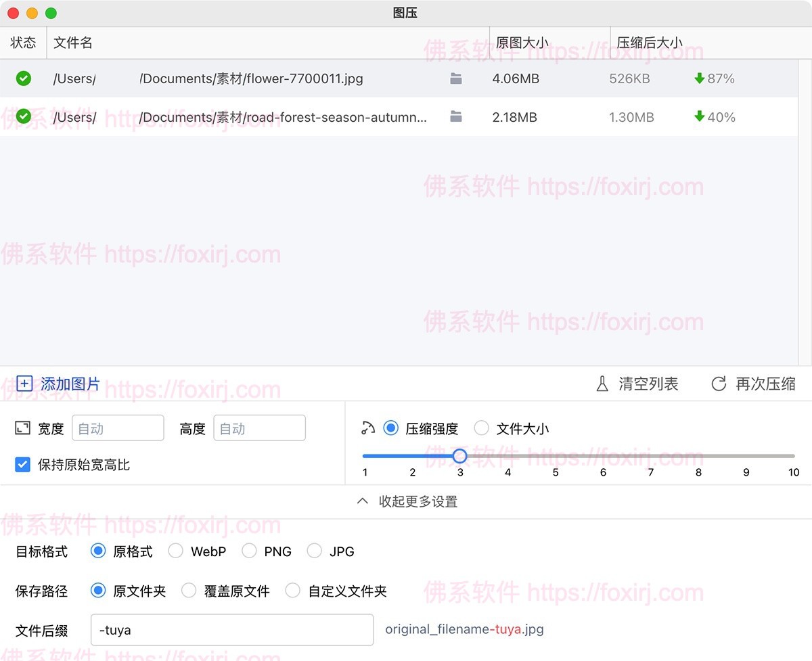Image resolution: width=812 pixels, height=661 pixels.
Task: Click the compression strength slider handle
Action: point(459,456)
